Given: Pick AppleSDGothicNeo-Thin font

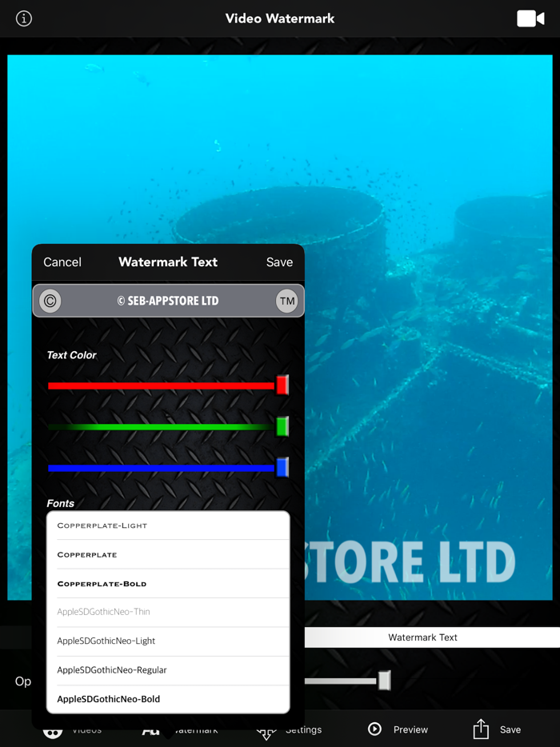Looking at the screenshot, I should (x=168, y=612).
